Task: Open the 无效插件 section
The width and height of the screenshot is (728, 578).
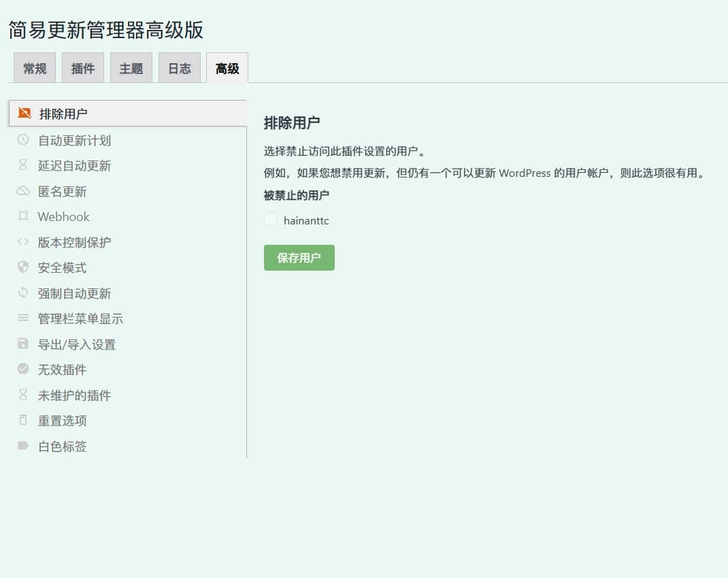Action: coord(62,370)
